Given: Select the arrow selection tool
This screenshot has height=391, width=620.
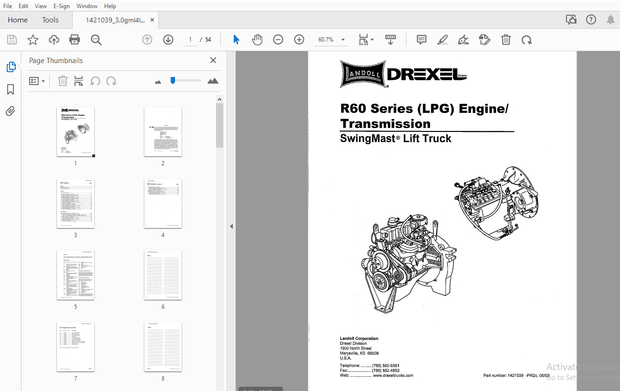Looking at the screenshot, I should 236,40.
